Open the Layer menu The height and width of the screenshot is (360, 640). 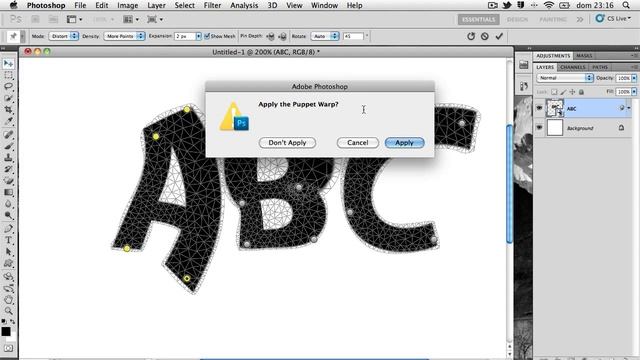156,5
